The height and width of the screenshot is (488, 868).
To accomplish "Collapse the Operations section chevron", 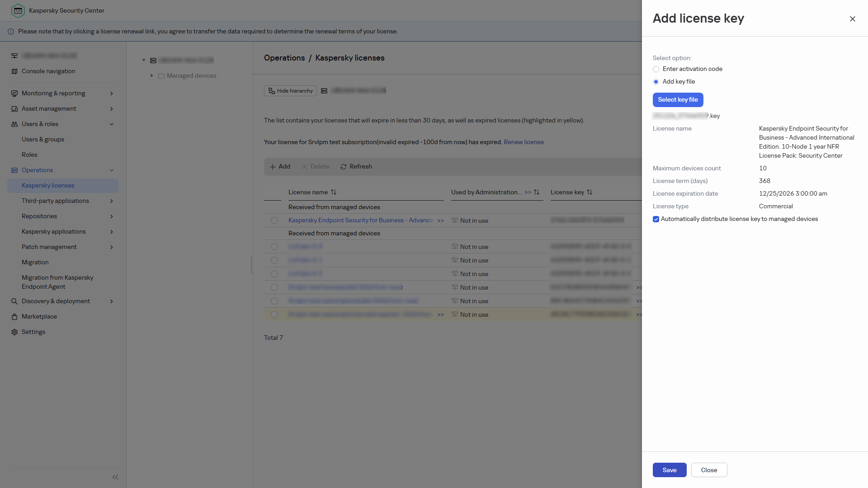I will (112, 170).
